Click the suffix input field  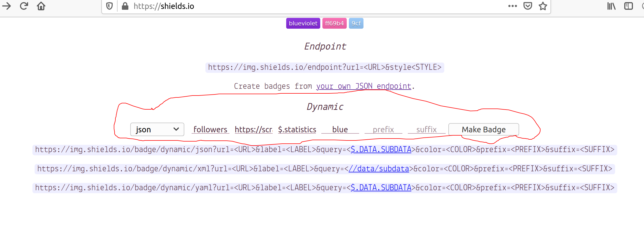426,129
